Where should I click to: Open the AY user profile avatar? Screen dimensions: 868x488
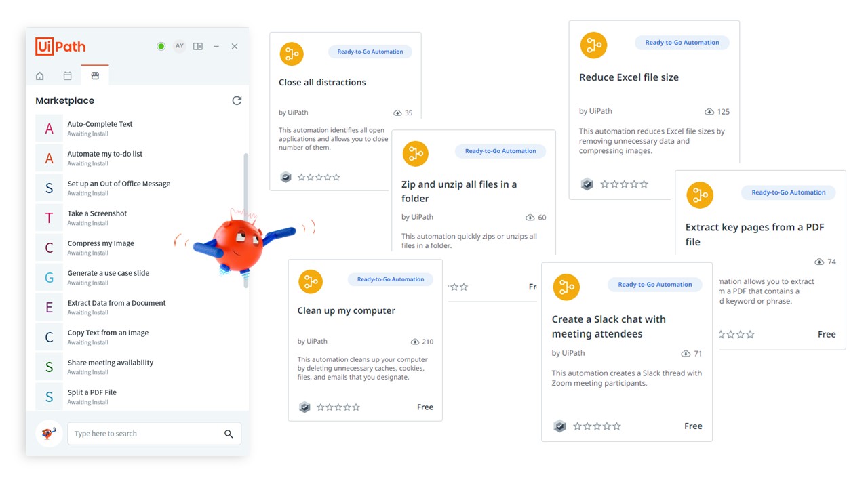180,47
